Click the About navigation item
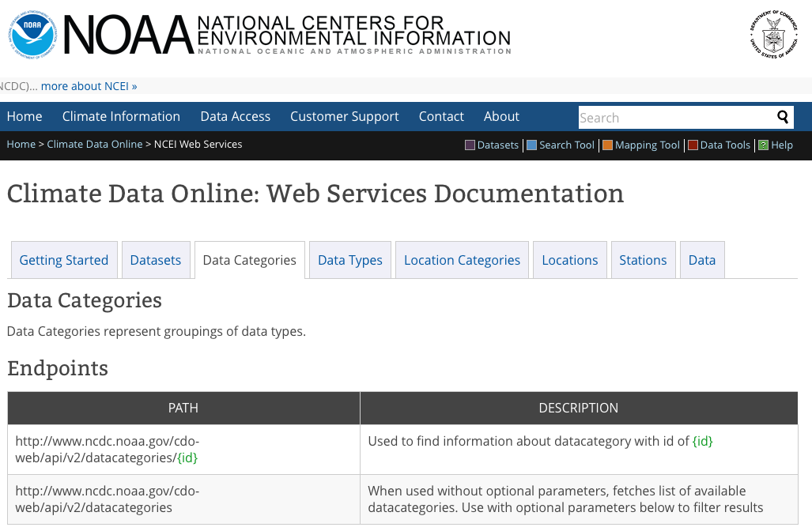812x531 pixels. (x=501, y=116)
